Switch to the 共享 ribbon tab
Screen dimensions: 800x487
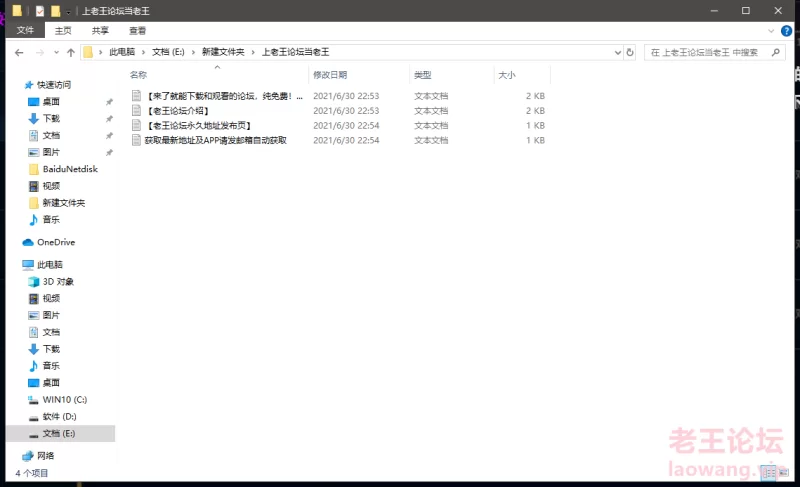(100, 31)
